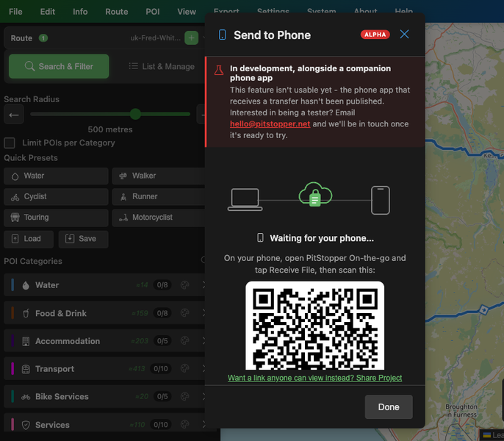Switch to Search & Filter tab

(x=59, y=66)
